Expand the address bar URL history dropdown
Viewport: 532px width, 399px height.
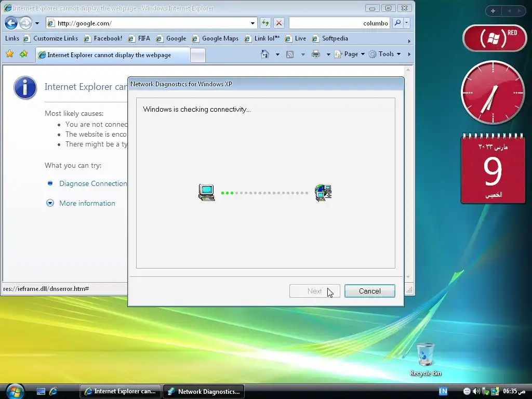[252, 23]
